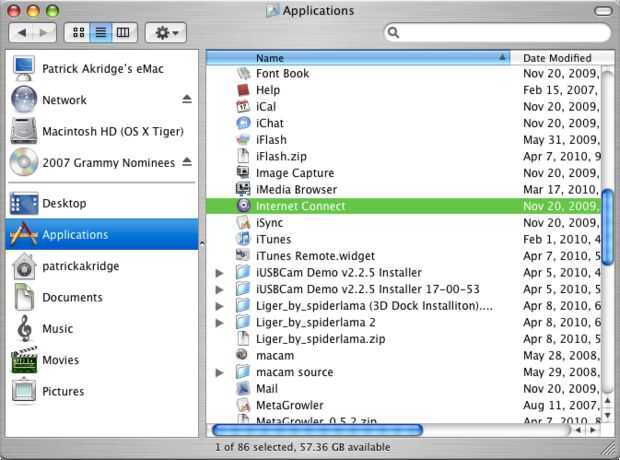Select the iSync application icon

(244, 223)
